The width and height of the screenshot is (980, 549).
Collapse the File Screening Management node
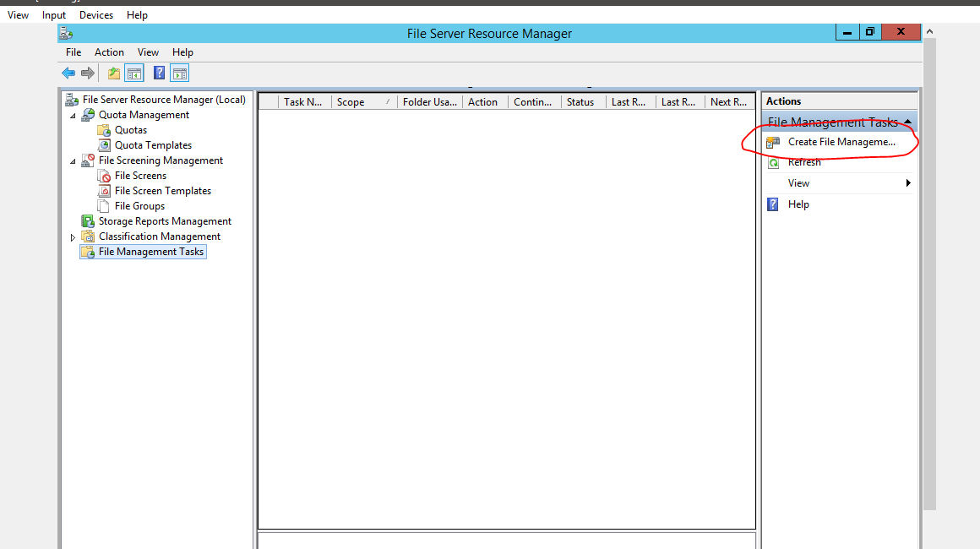click(x=73, y=160)
